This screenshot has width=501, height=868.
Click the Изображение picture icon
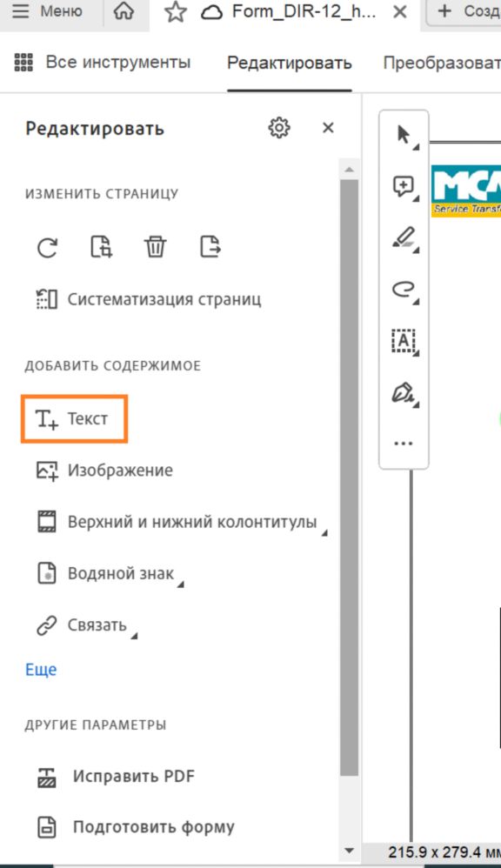[46, 471]
